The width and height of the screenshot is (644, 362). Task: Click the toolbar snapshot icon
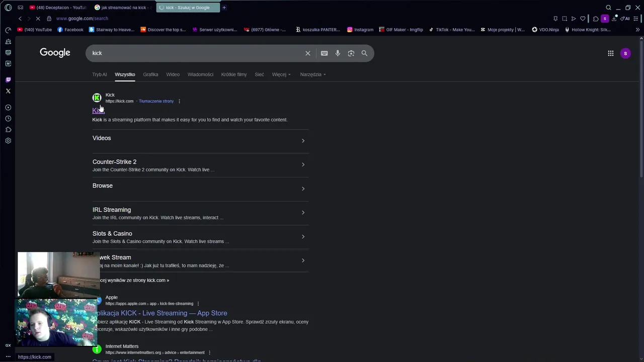click(565, 19)
